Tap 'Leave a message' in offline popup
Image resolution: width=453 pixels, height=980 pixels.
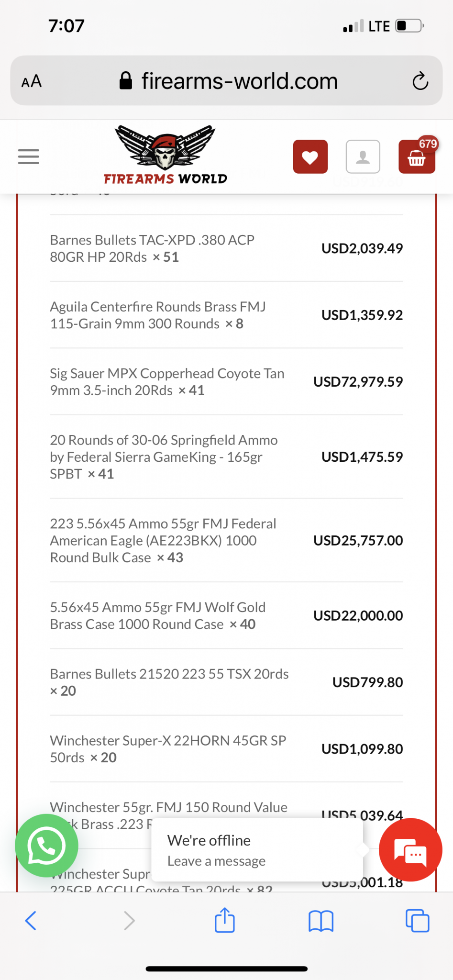[x=216, y=861]
